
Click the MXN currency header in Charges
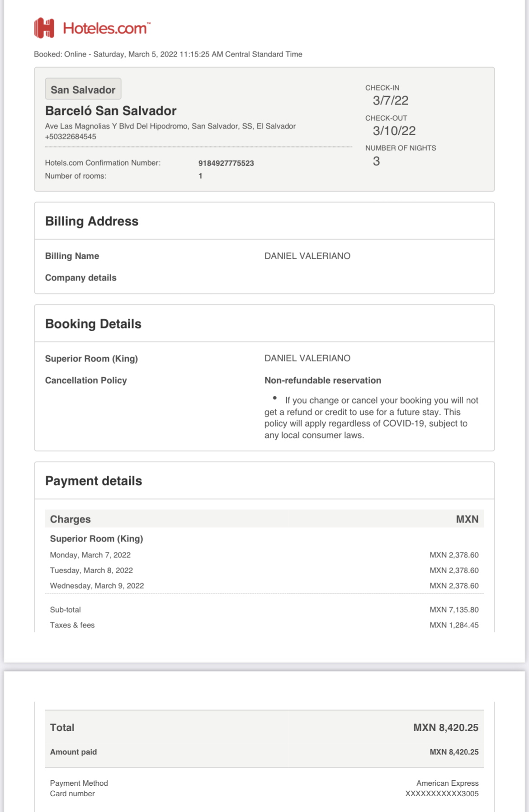tap(467, 519)
